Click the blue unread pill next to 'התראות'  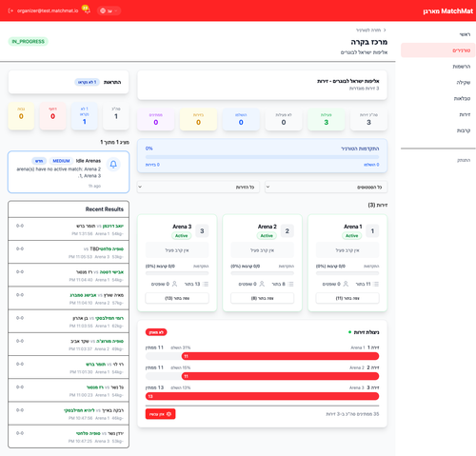(x=87, y=82)
